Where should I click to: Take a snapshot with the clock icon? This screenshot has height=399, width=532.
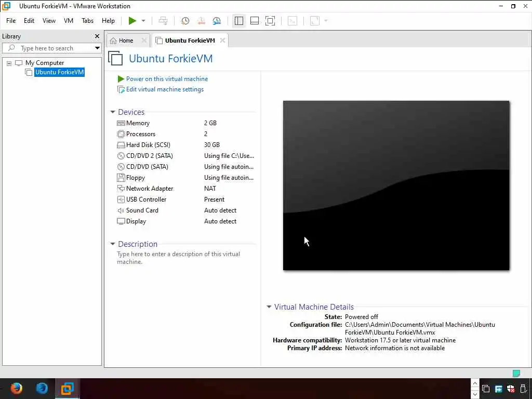[x=185, y=21]
